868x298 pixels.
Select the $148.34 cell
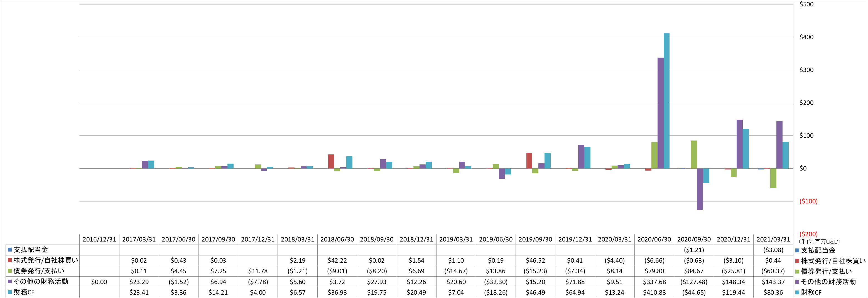(734, 282)
